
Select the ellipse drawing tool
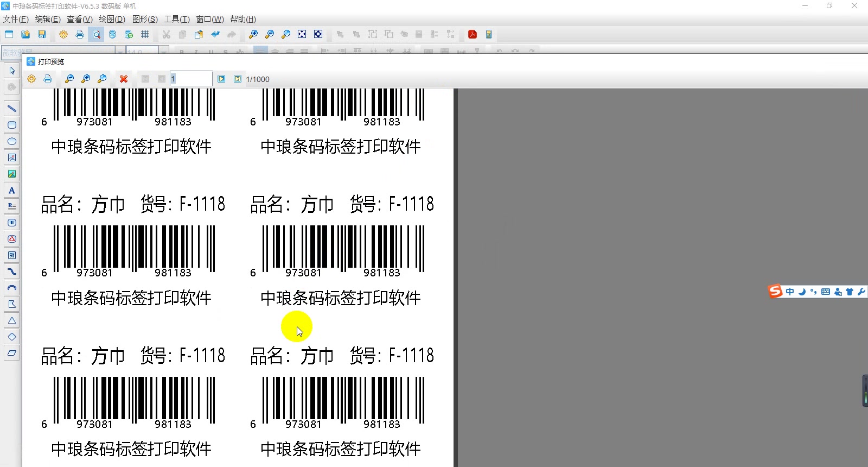(x=12, y=141)
